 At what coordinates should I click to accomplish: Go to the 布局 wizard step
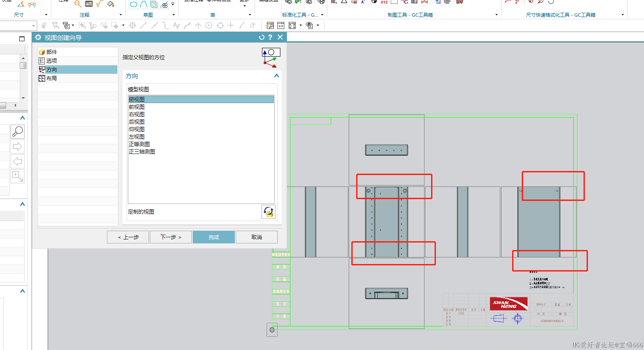[x=78, y=78]
